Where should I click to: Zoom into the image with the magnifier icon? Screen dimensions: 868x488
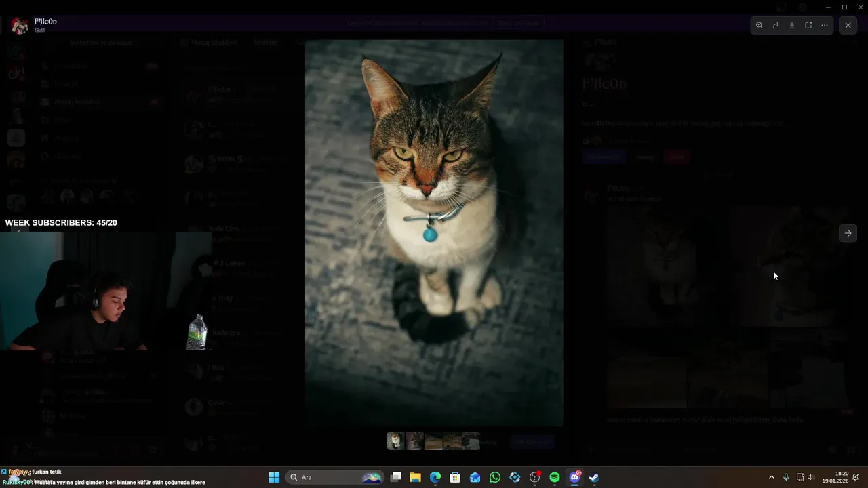tap(759, 25)
